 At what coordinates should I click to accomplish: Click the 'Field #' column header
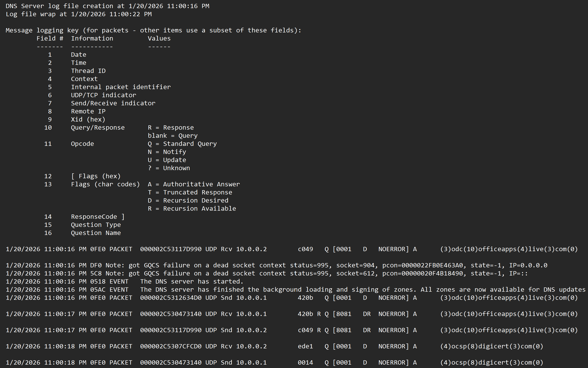50,38
